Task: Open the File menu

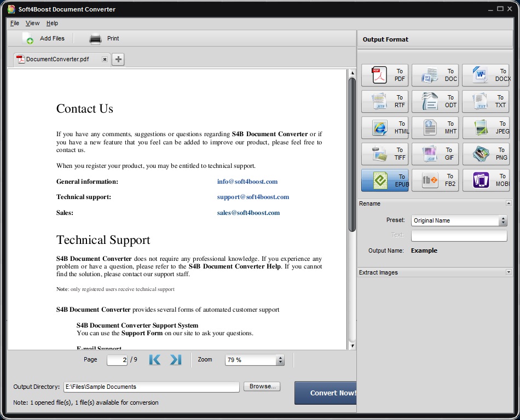Action: [14, 23]
